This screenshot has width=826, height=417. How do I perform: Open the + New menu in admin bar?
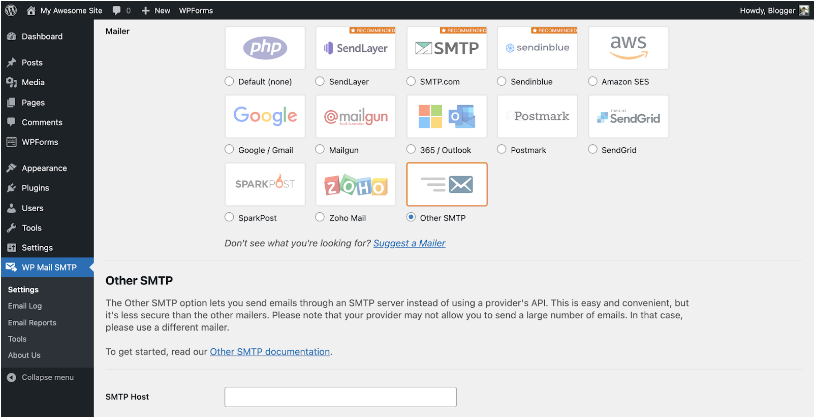(156, 10)
